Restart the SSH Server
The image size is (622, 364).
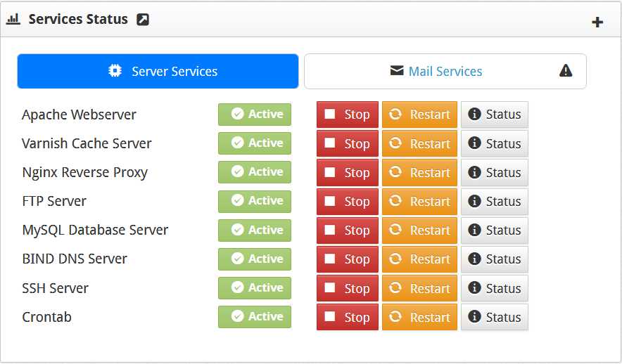(419, 288)
